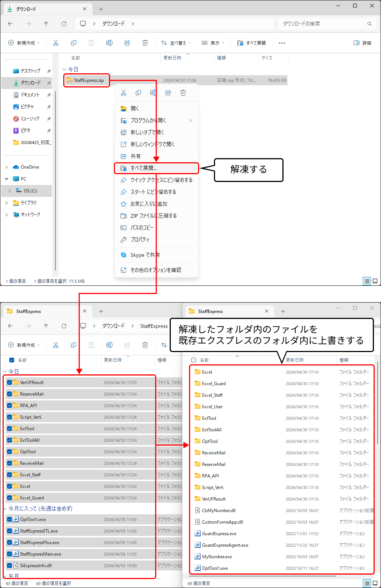Click Cut icon at top of context menu

click(124, 93)
